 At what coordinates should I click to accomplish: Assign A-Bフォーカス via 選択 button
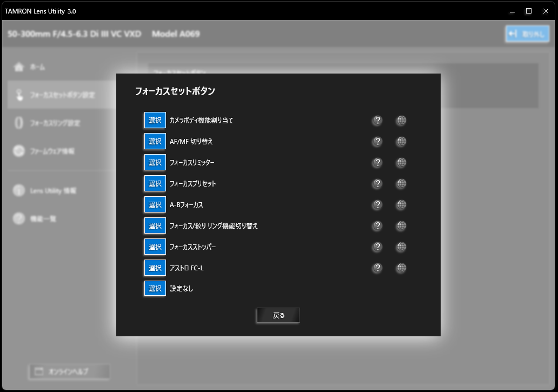point(155,205)
